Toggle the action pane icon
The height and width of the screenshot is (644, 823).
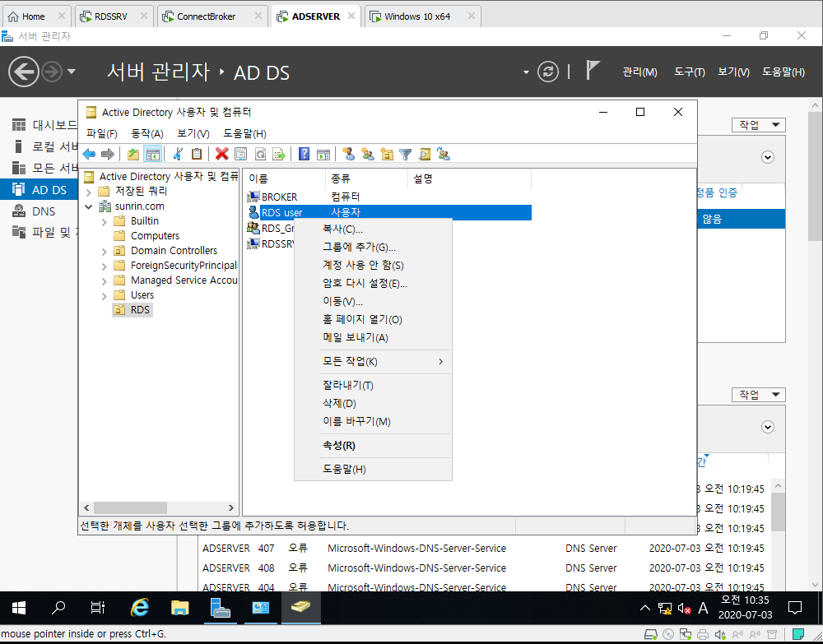323,154
